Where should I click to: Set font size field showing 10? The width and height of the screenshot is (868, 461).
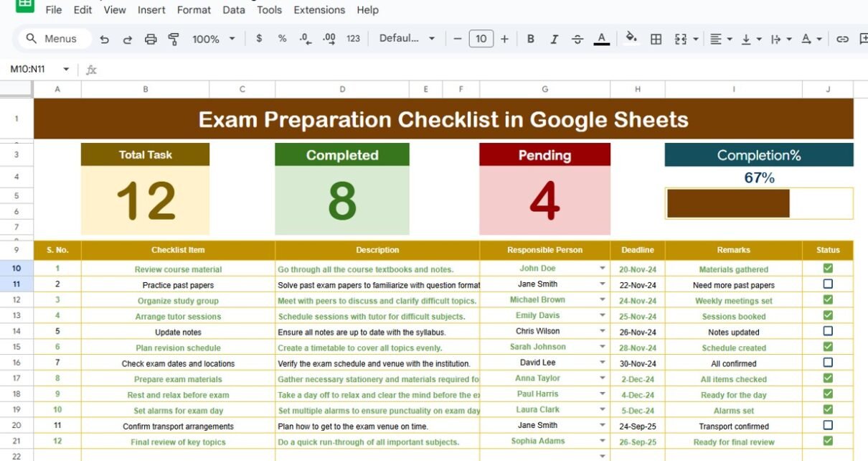(481, 39)
